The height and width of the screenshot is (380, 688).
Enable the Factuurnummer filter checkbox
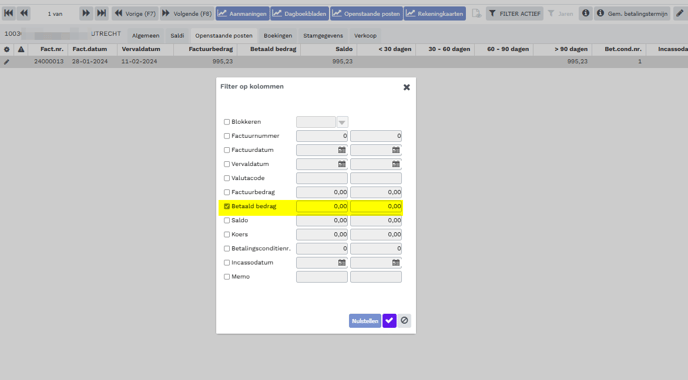(227, 136)
